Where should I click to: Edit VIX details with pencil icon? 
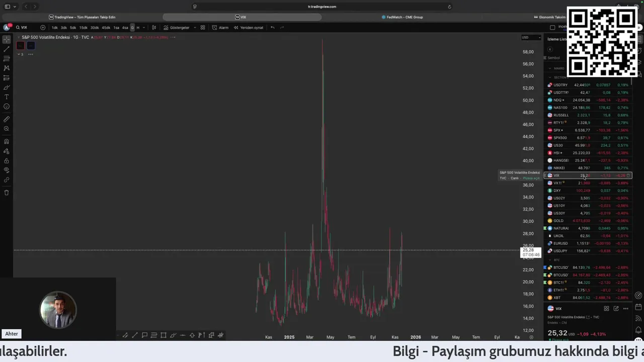click(616, 309)
